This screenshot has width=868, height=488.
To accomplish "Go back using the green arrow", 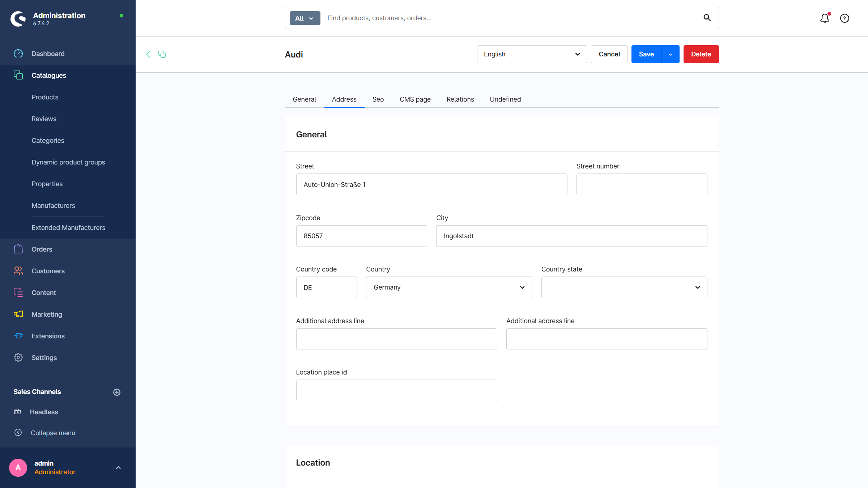I will 148,54.
